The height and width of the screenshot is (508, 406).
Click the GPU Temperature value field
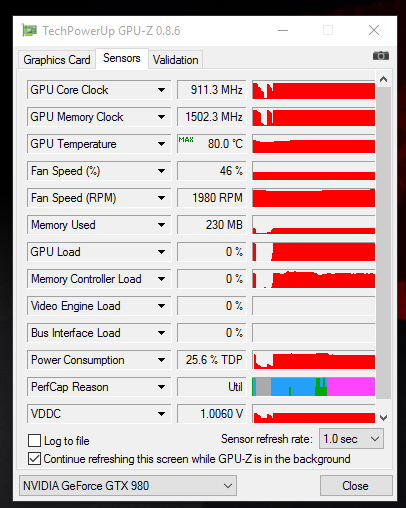(x=211, y=144)
